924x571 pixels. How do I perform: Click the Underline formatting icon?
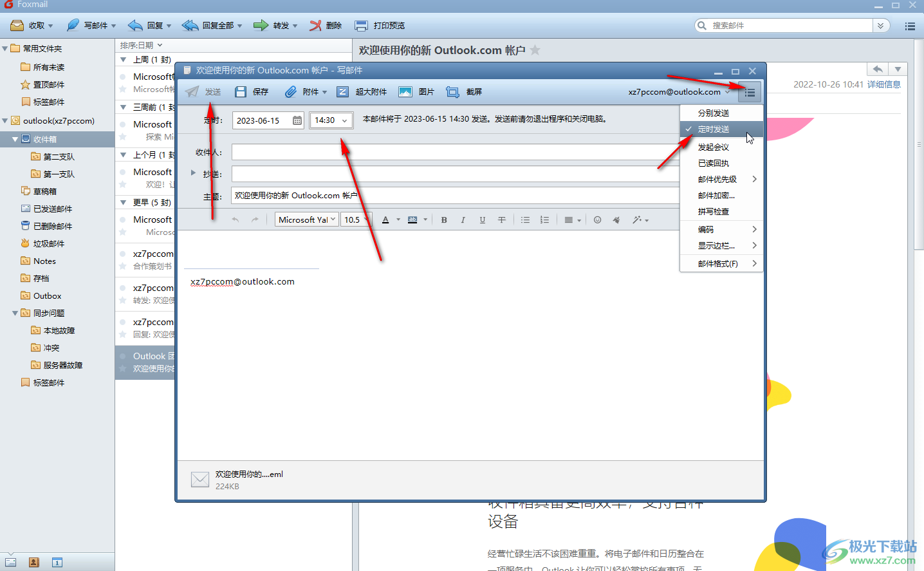coord(483,220)
